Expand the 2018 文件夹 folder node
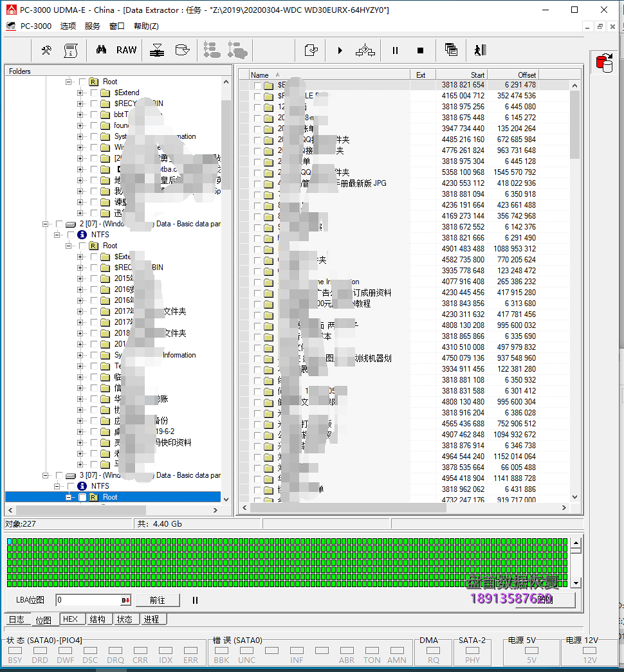The image size is (624, 672). [x=80, y=334]
